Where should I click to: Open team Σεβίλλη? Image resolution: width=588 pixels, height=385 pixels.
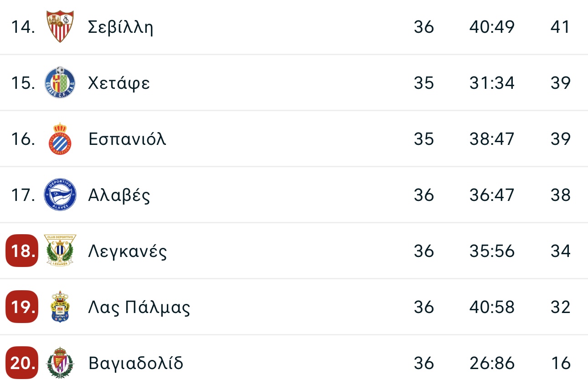click(x=121, y=27)
